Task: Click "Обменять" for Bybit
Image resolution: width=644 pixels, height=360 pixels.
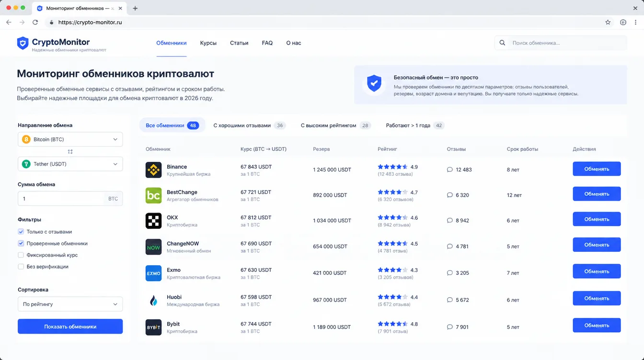Action: 597,325
